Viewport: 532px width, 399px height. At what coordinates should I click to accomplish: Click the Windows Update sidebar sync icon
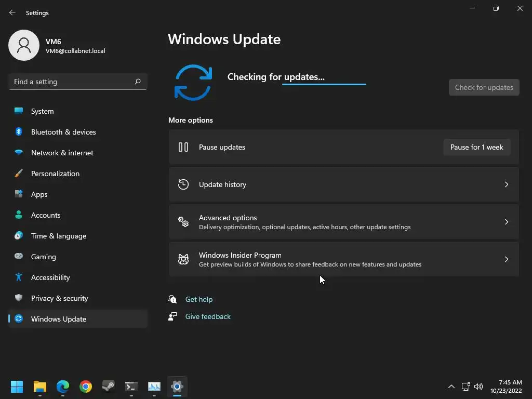click(19, 318)
